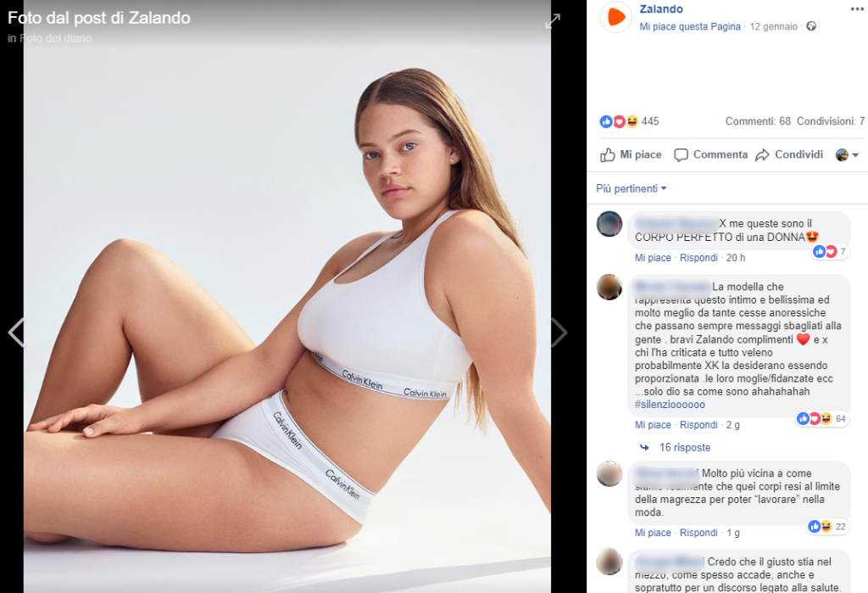Click the globe public-audience icon
Image resolution: width=868 pixels, height=593 pixels.
pos(811,26)
